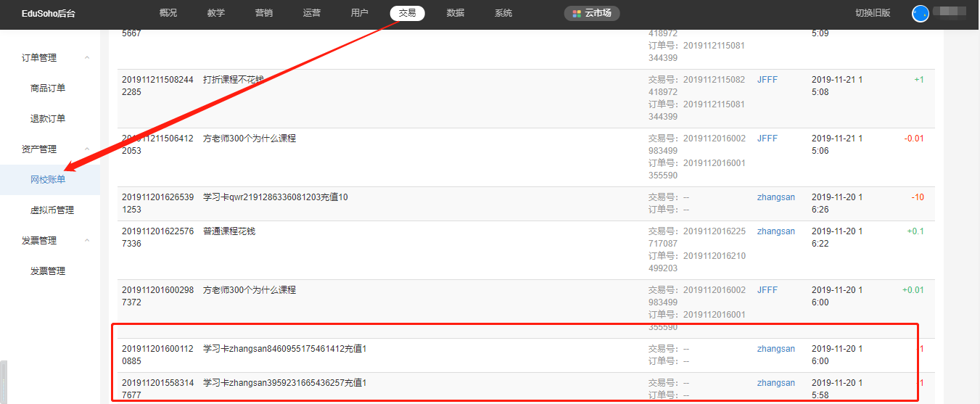Screen dimensions: 980x404
Task: Open the 用户 users tab
Action: (x=359, y=13)
